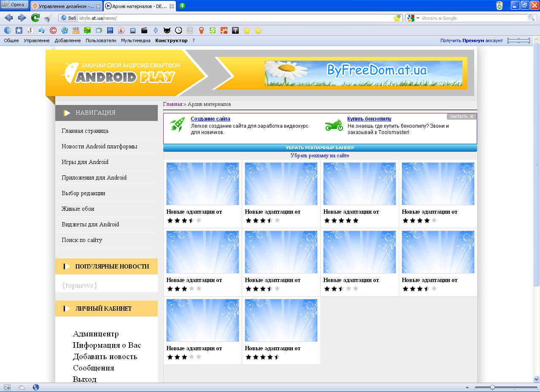The image size is (540, 392).
Task: Open 'Виджеты для Android' navigation item
Action: click(90, 225)
